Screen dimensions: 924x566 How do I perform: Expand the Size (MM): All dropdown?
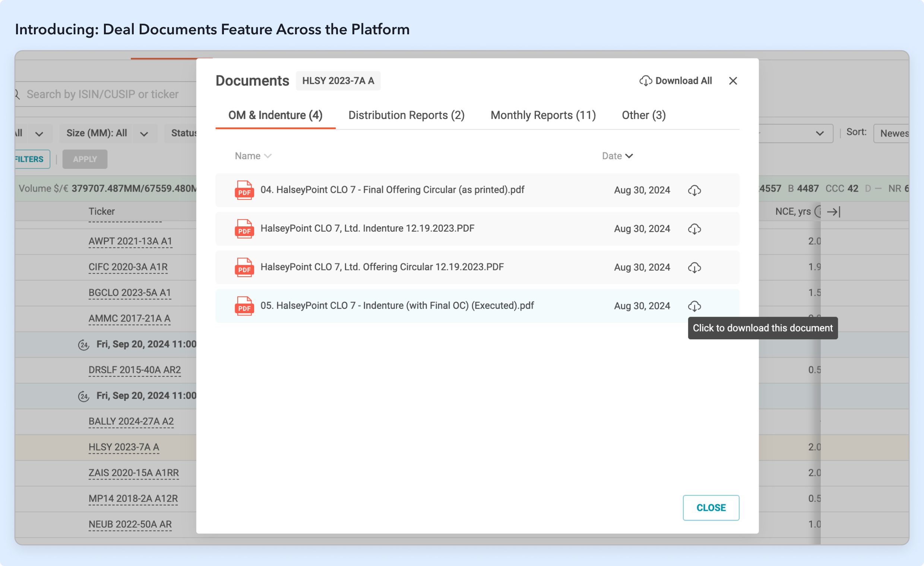[144, 133]
